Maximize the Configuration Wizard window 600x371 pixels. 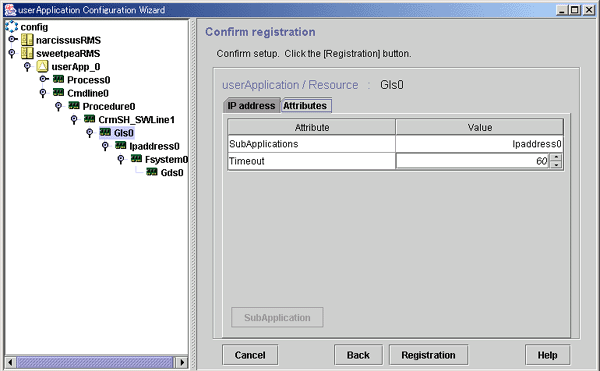pyautogui.click(x=575, y=10)
